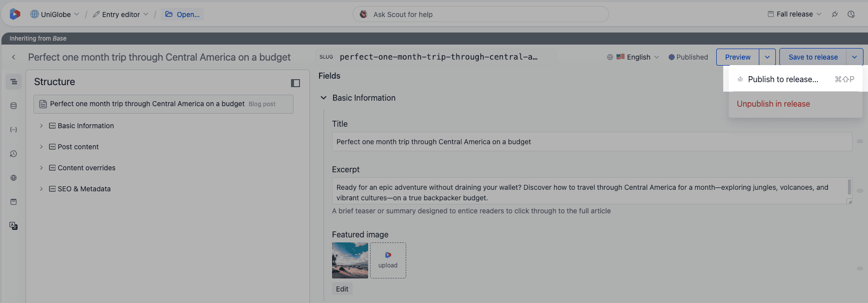Screen dimensions: 868x303
Task: Expand Post content tree node
Action: [41, 147]
